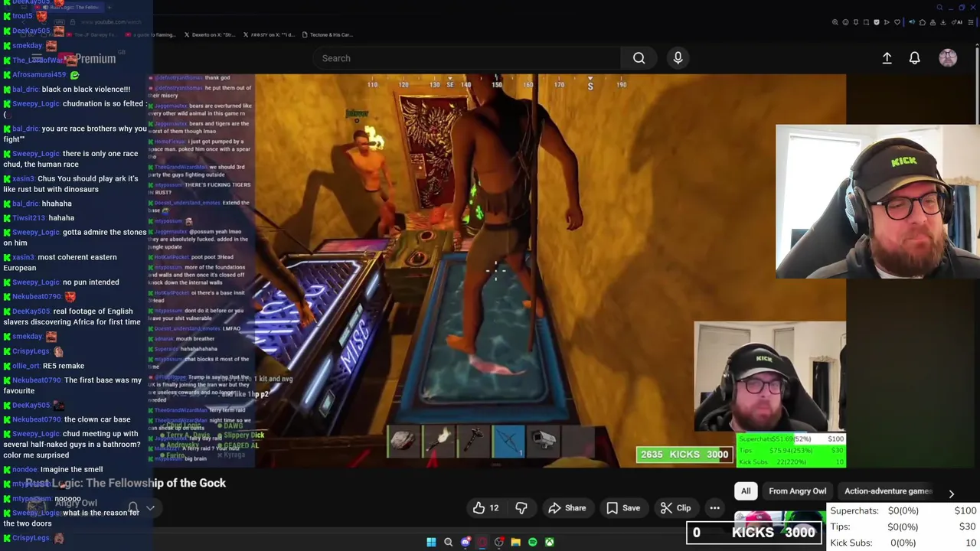Screen dimensions: 980x551
Task: Open the Create upload icon
Action: point(887,58)
